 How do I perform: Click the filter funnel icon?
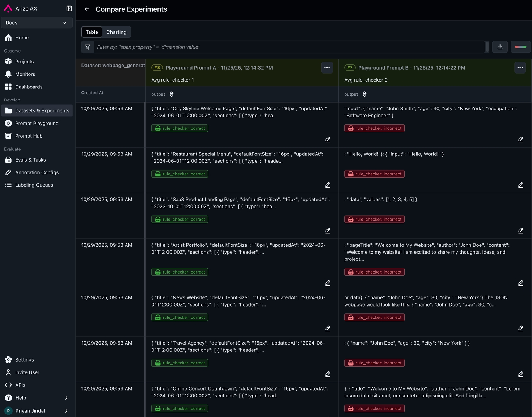tap(88, 47)
